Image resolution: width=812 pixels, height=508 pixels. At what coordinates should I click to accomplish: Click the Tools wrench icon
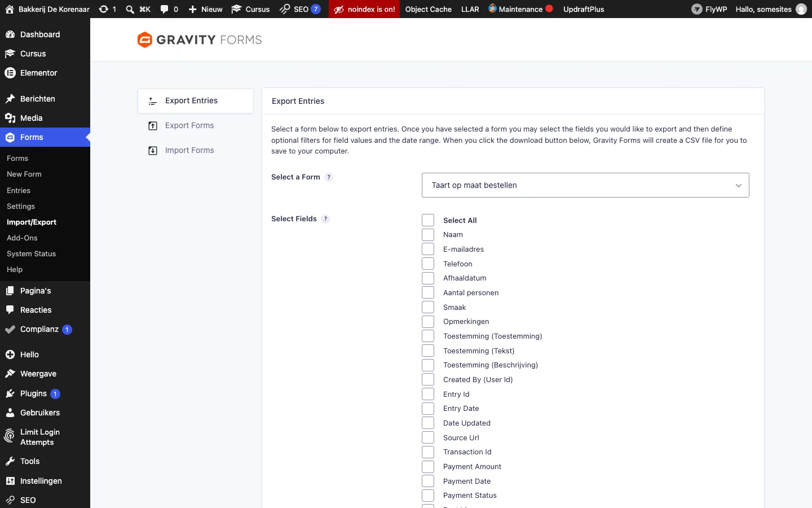(10, 461)
